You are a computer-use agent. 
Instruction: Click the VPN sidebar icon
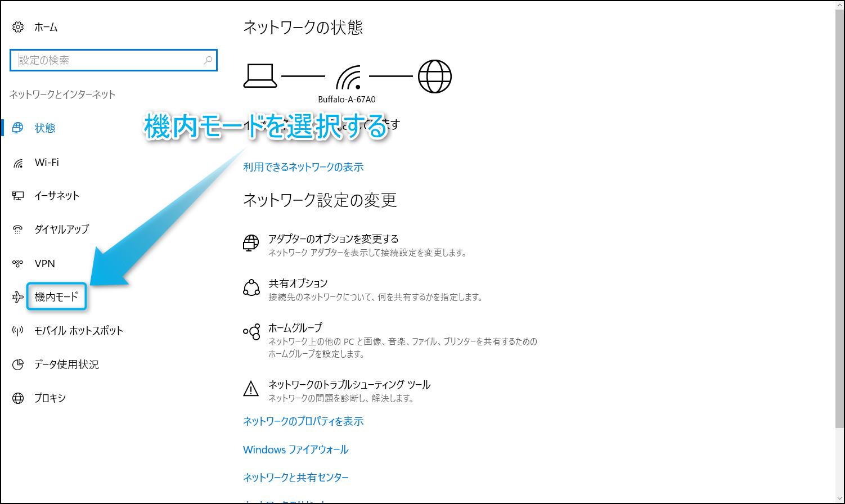coord(18,263)
